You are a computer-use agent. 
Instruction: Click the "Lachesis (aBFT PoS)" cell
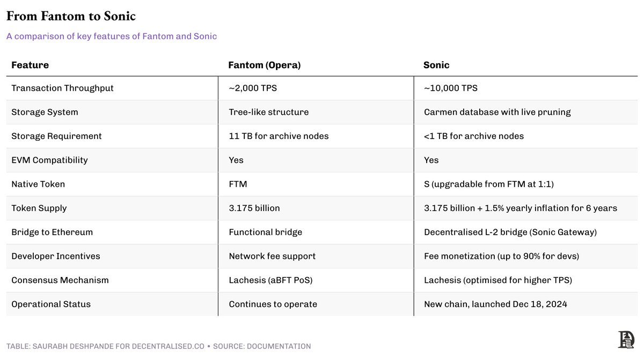coord(272,280)
